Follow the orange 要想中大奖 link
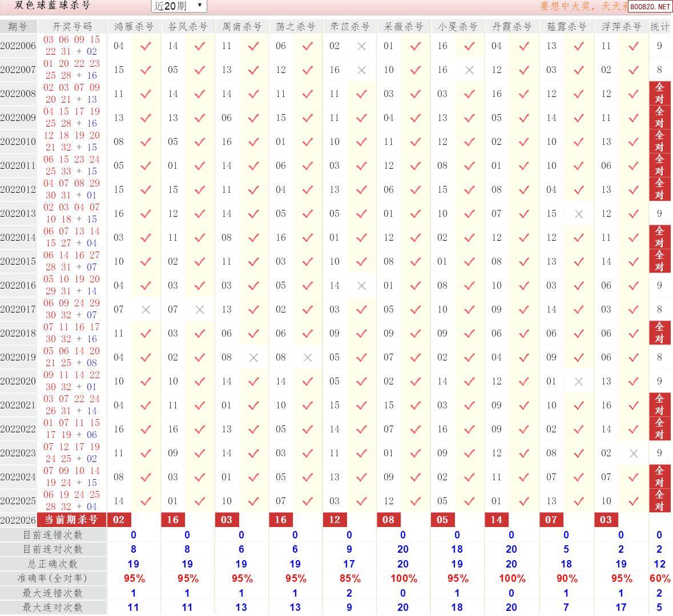Screen dimensions: 673x616 tap(583, 6)
